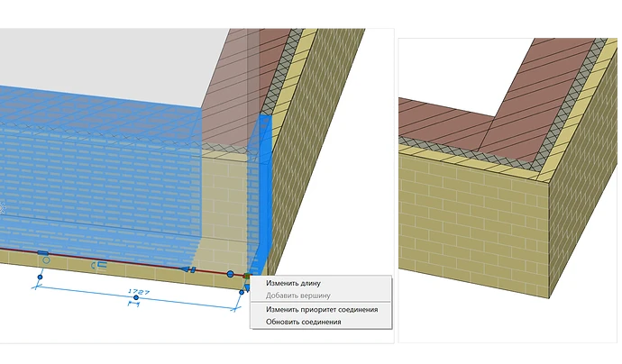Viewport: 622px width, 364px height.
Task: Click the blue arrow triangle grip on baseline
Action: click(x=185, y=269)
